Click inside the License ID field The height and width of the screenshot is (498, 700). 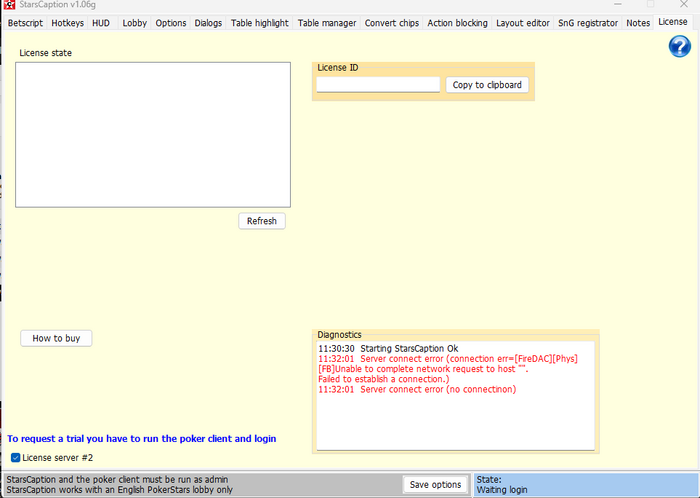378,85
